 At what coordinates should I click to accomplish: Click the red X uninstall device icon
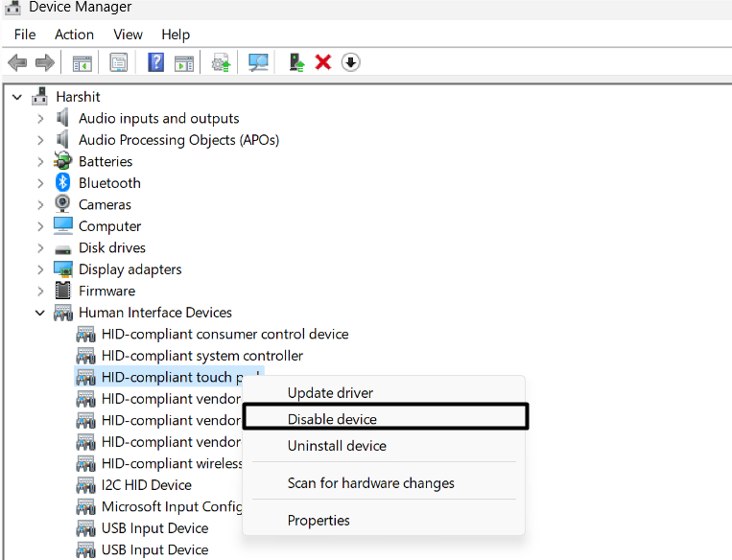(x=323, y=63)
